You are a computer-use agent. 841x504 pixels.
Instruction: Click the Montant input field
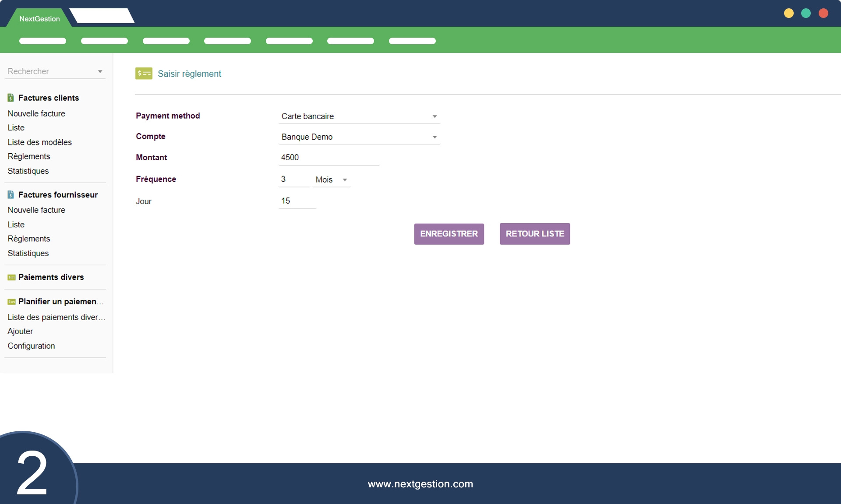point(329,158)
